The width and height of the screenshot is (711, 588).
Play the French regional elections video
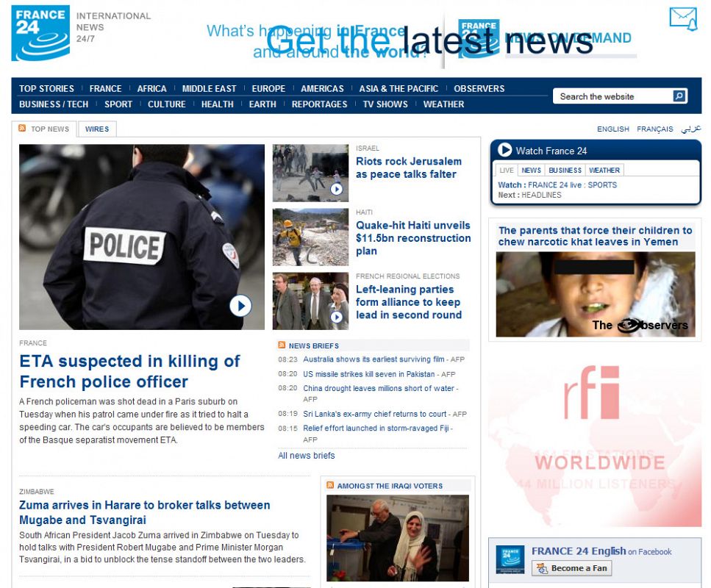[336, 317]
